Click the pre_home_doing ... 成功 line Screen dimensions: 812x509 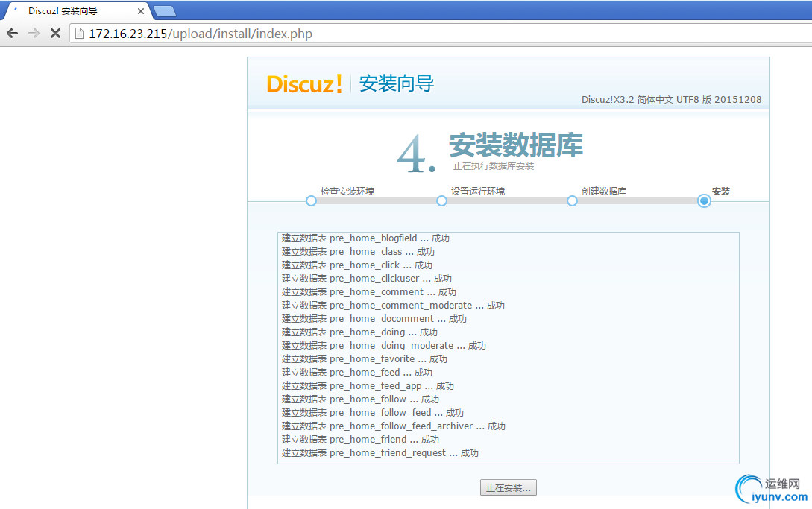[x=359, y=332]
